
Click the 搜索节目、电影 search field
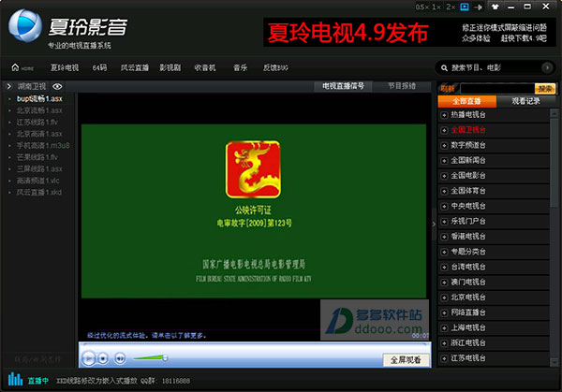click(x=495, y=67)
